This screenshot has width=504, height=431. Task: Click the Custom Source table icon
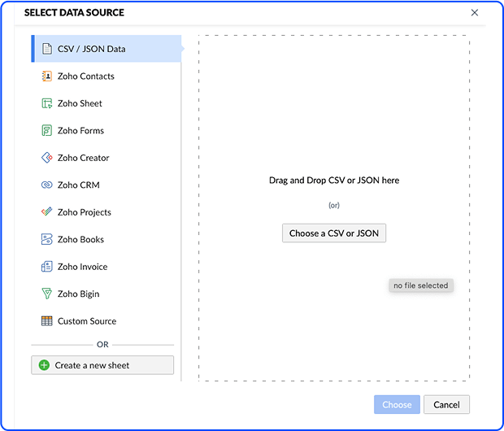pyautogui.click(x=47, y=321)
